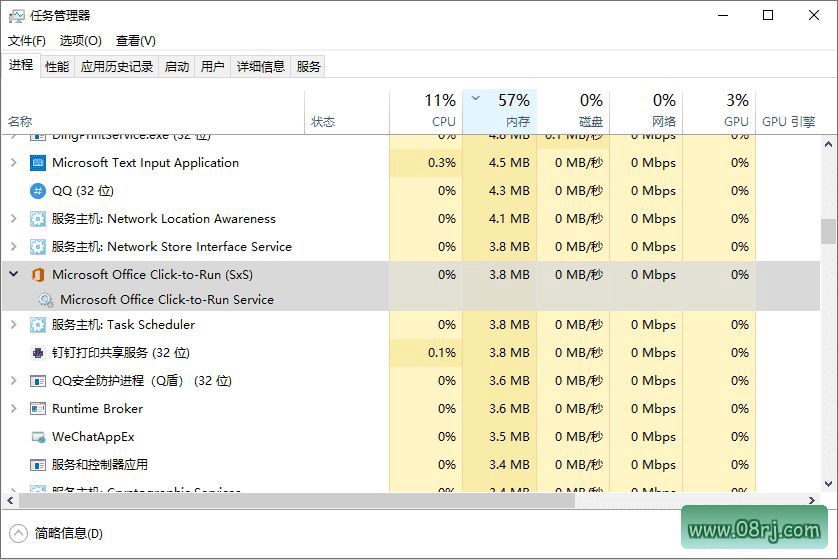Click the 3.5 MB memory value for WeChatAppEx
Screen dimensions: 838x559
(x=509, y=437)
